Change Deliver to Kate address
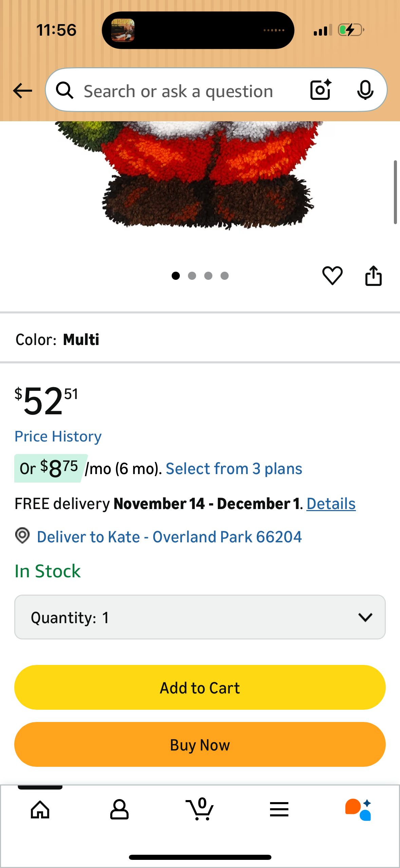Viewport: 400px width, 868px height. (169, 537)
